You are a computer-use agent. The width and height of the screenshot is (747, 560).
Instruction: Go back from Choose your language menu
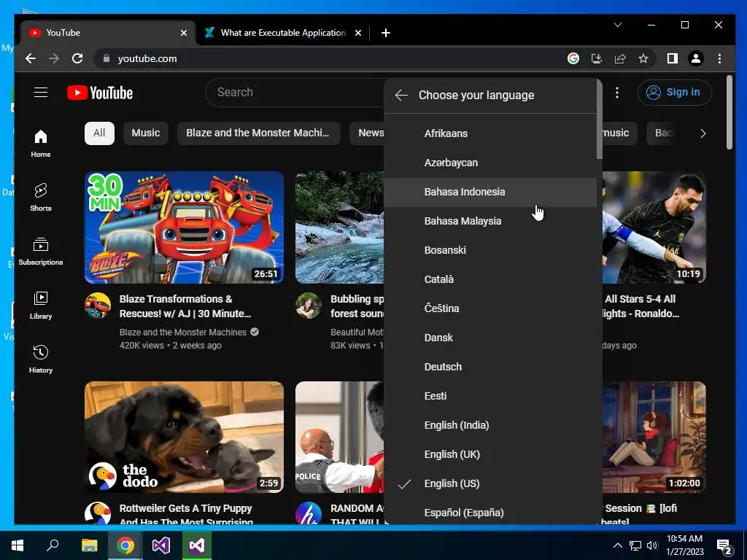pos(402,96)
